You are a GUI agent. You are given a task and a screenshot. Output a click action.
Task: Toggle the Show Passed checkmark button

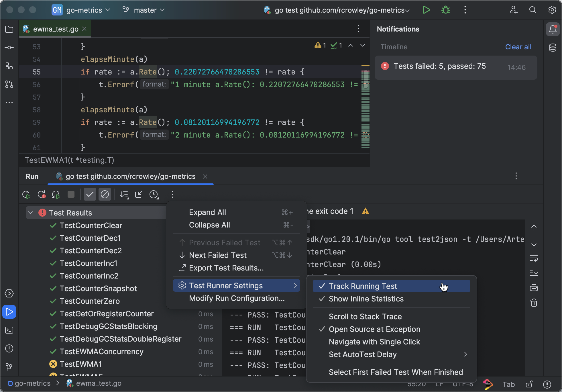90,195
